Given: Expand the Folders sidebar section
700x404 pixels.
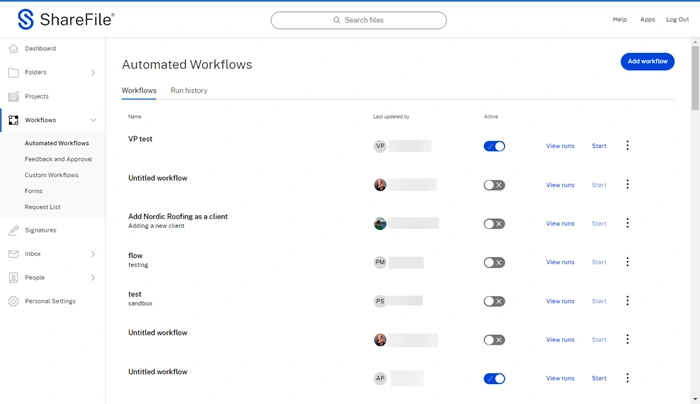Looking at the screenshot, I should point(93,72).
